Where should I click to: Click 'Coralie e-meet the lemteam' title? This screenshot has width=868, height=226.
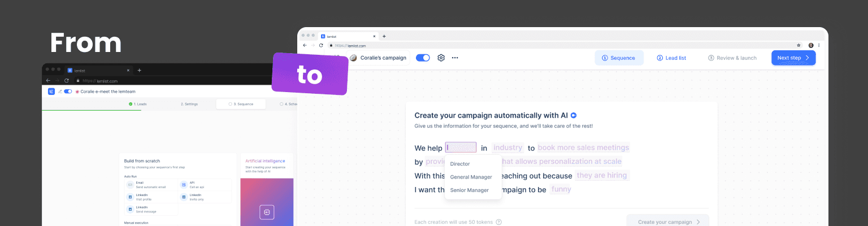click(108, 91)
